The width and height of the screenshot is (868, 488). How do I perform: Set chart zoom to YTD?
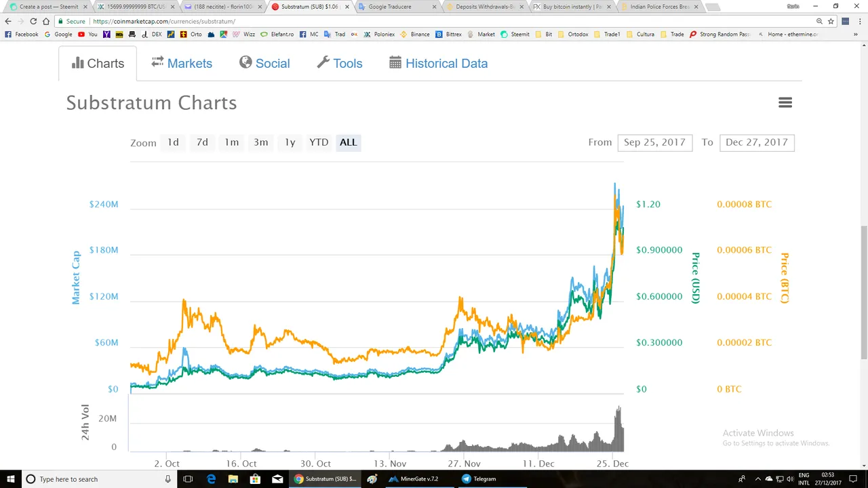point(319,142)
